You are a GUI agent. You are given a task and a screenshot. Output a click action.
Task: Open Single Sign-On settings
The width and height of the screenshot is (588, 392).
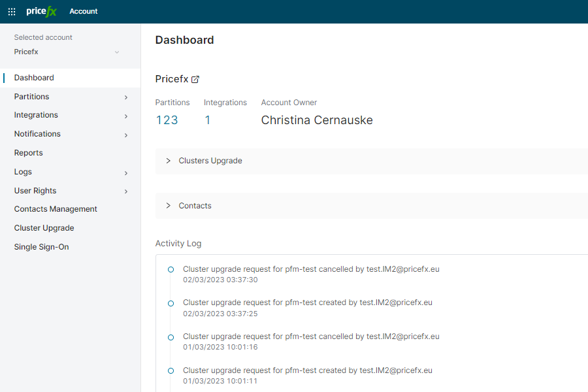(x=41, y=246)
